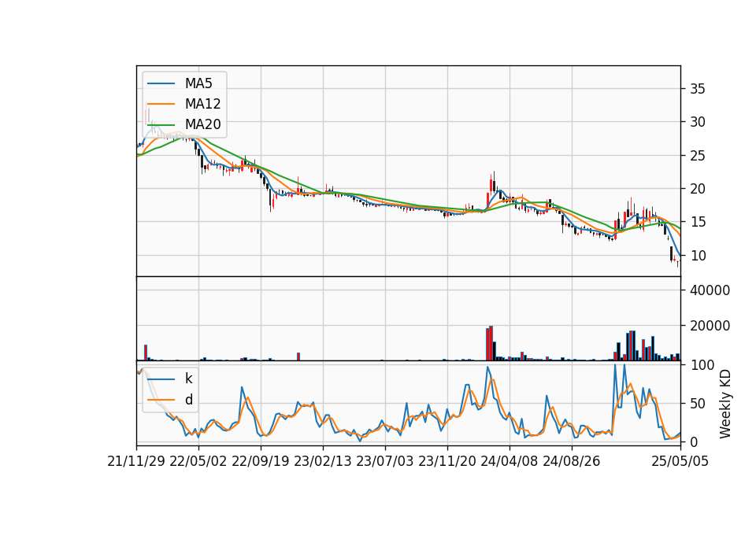The height and width of the screenshot is (543, 756).
Task: Click the 23/11/20 date tick label
Action: tap(447, 461)
